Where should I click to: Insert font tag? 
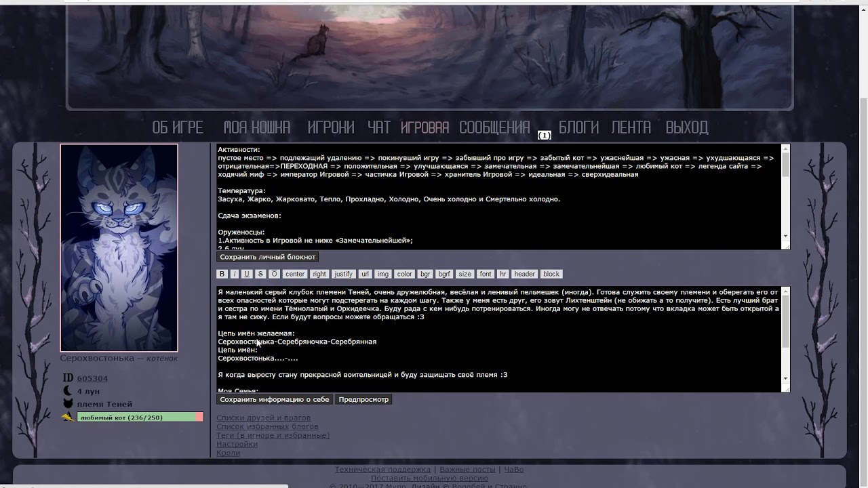(486, 274)
